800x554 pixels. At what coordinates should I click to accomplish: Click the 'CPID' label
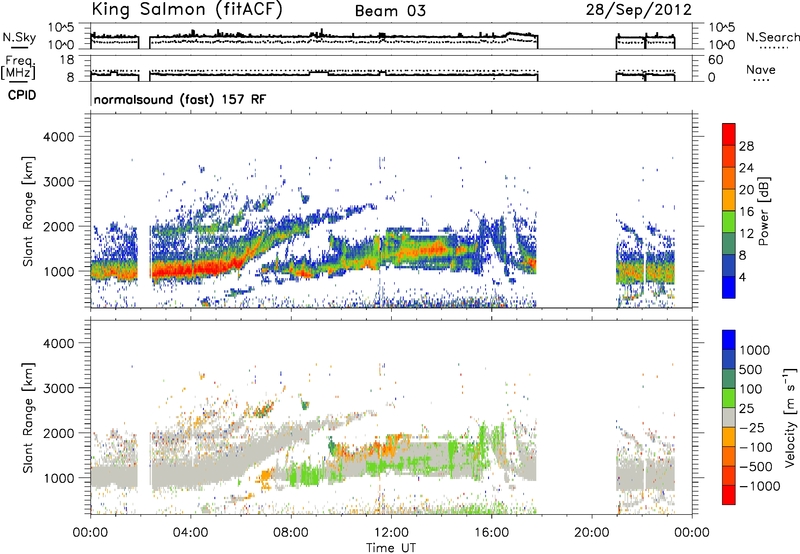(22, 95)
